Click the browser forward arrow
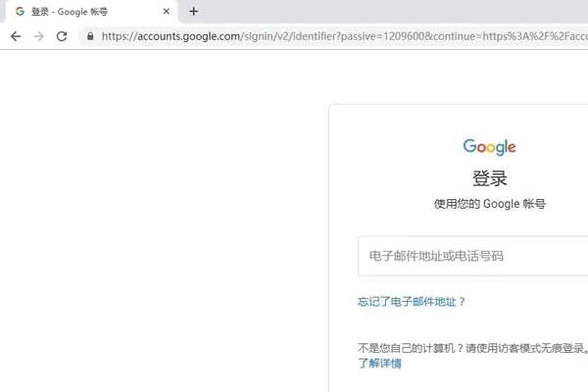This screenshot has height=392, width=588. point(38,36)
